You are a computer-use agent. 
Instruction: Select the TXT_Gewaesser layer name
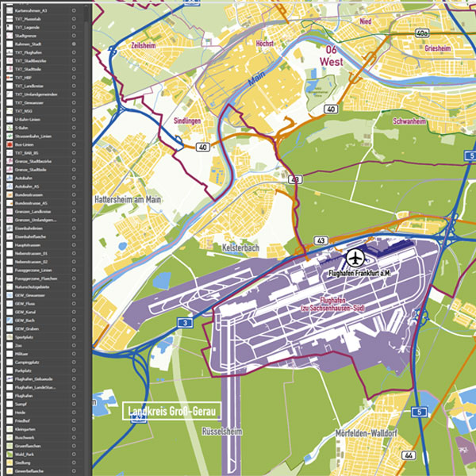click(x=29, y=102)
